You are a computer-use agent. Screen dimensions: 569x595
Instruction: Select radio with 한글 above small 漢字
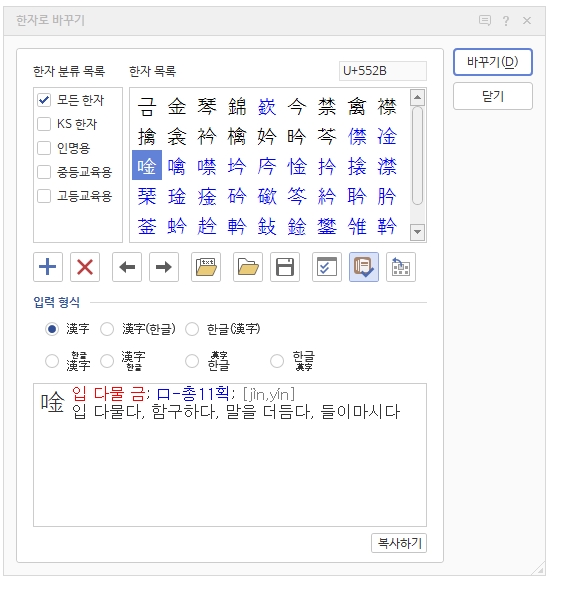(x=277, y=361)
